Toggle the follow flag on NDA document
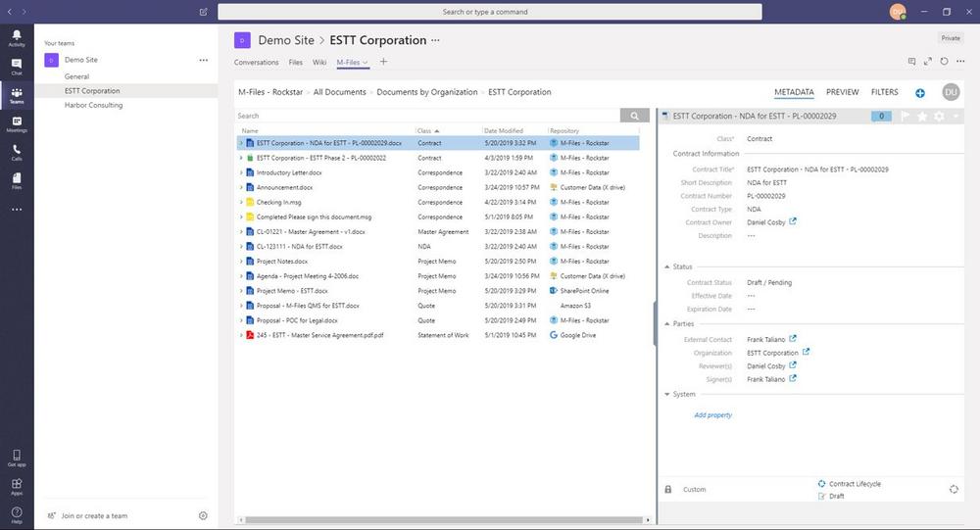Image resolution: width=980 pixels, height=530 pixels. 906,116
